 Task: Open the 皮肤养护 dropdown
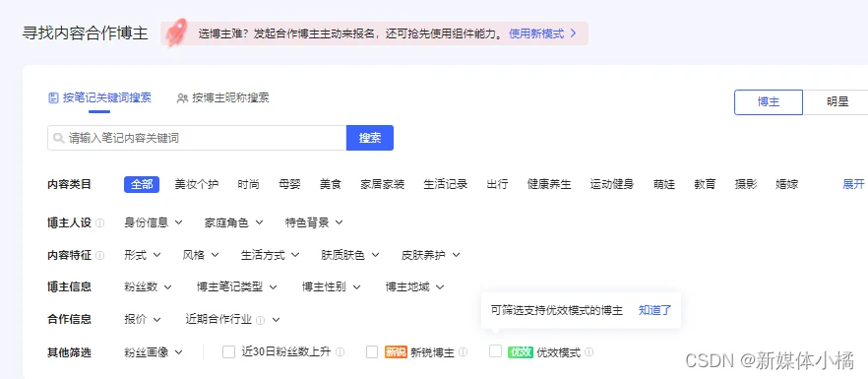tap(430, 255)
